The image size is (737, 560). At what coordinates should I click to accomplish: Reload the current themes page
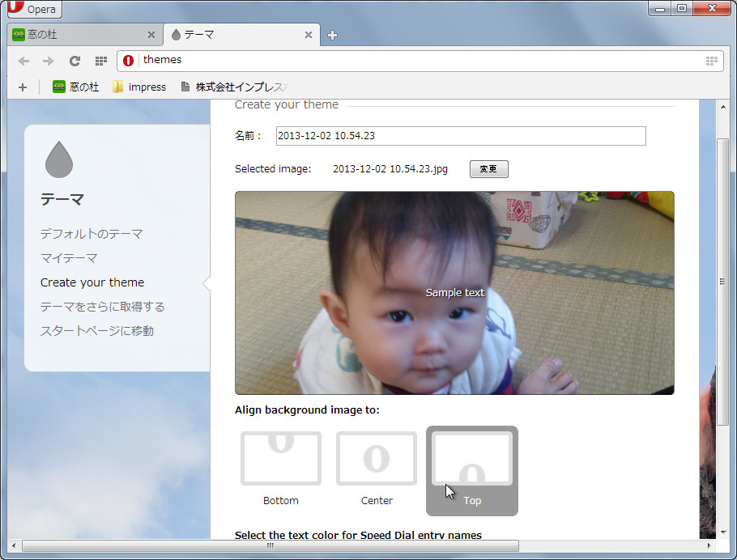pyautogui.click(x=75, y=61)
